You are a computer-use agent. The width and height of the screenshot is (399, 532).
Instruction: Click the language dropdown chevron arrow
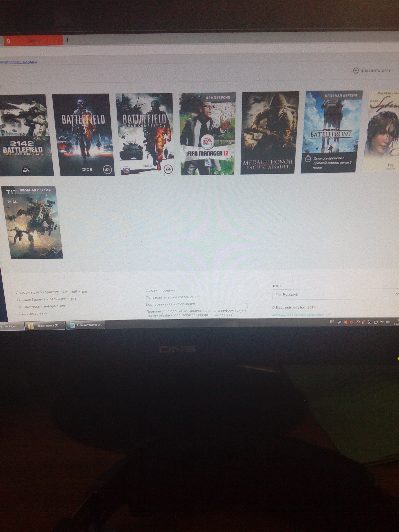397,294
